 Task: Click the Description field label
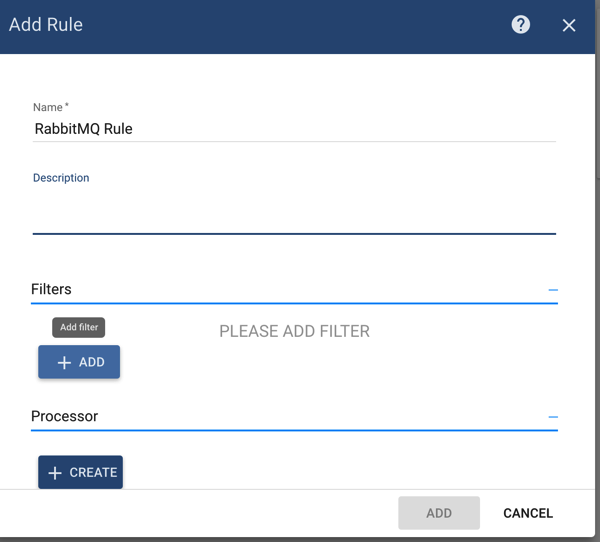(x=61, y=178)
